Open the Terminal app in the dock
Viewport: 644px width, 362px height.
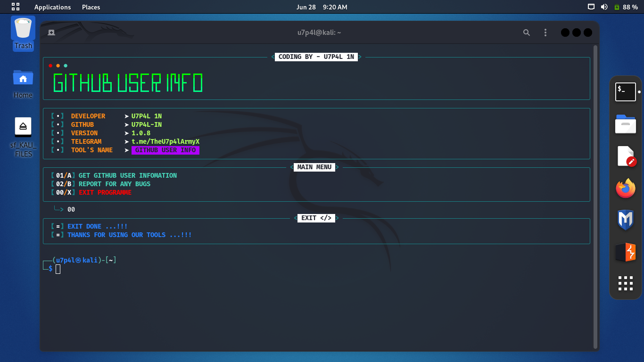coord(626,92)
